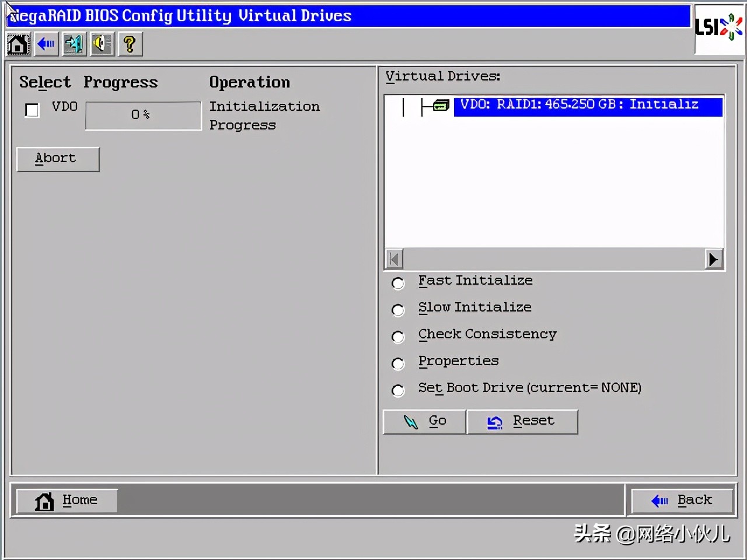The image size is (747, 560).
Task: Click the pencil icon on the Go button
Action: click(410, 421)
